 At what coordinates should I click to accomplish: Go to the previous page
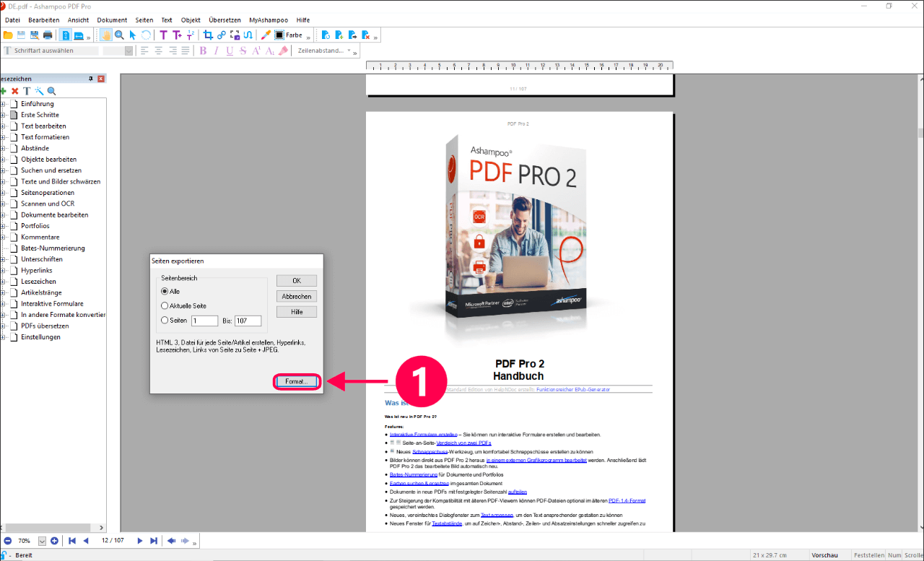point(86,540)
